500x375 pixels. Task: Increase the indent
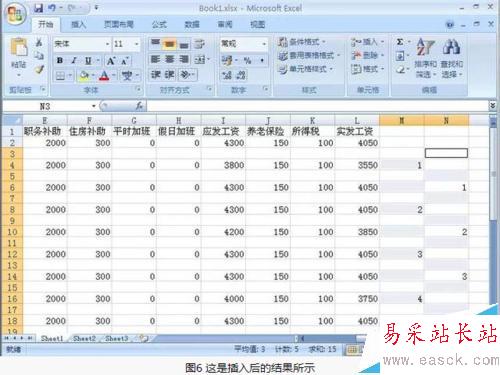[170, 75]
